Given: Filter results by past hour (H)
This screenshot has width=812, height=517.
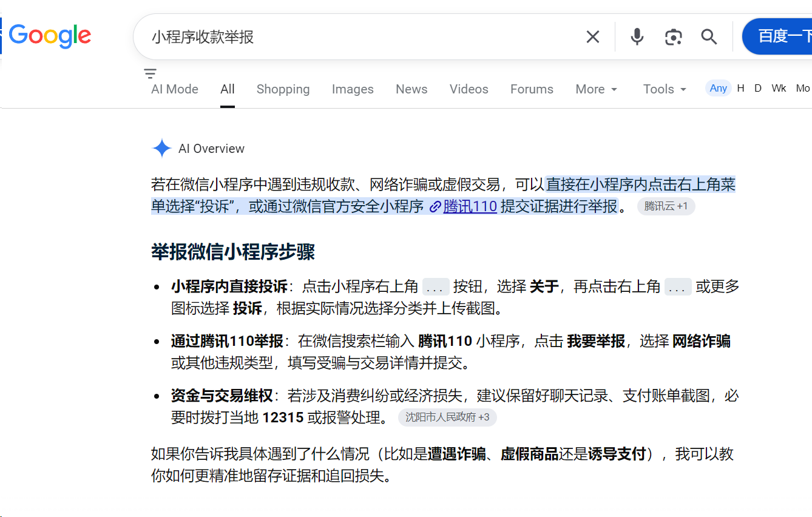Looking at the screenshot, I should tap(740, 88).
